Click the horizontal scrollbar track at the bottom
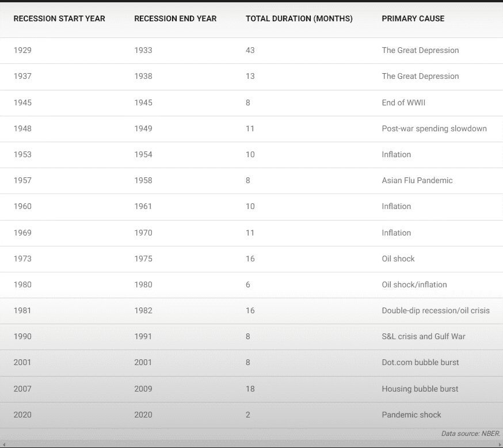The image size is (503, 448). point(251,444)
